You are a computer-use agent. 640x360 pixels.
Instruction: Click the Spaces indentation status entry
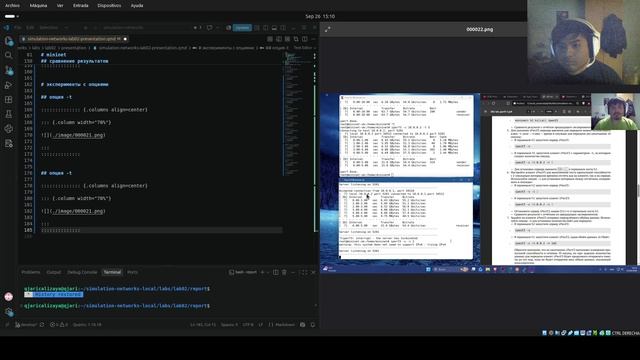coord(229,325)
